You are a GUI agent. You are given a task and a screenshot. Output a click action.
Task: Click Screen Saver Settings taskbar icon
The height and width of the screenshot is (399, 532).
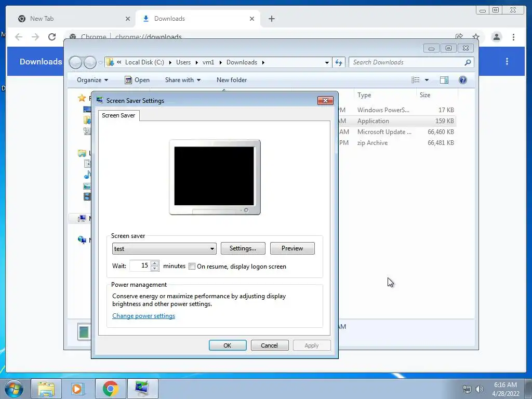142,389
